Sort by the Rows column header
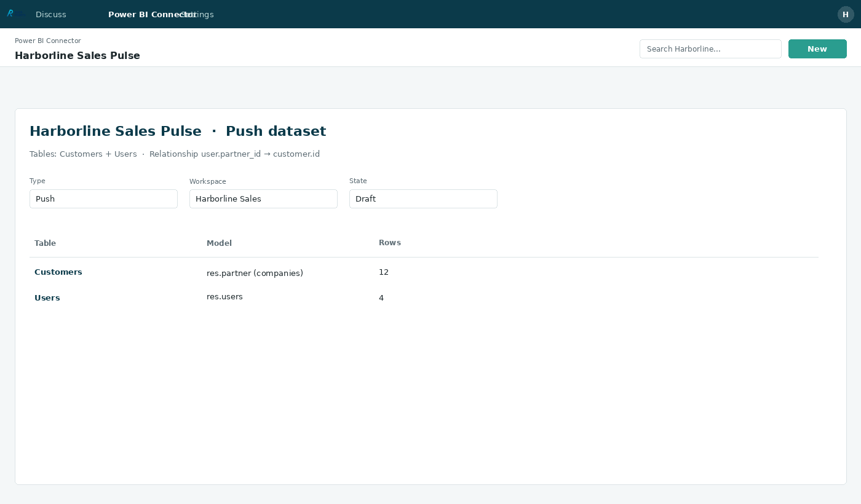 [x=390, y=243]
